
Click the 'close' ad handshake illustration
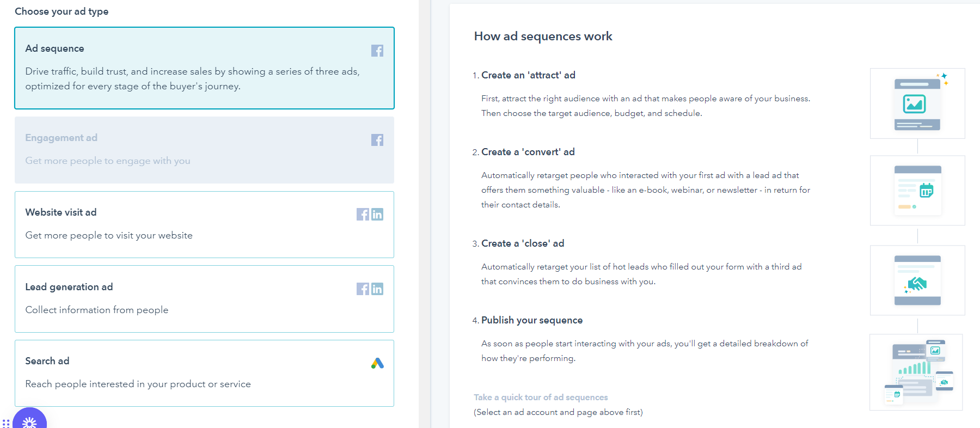click(917, 280)
